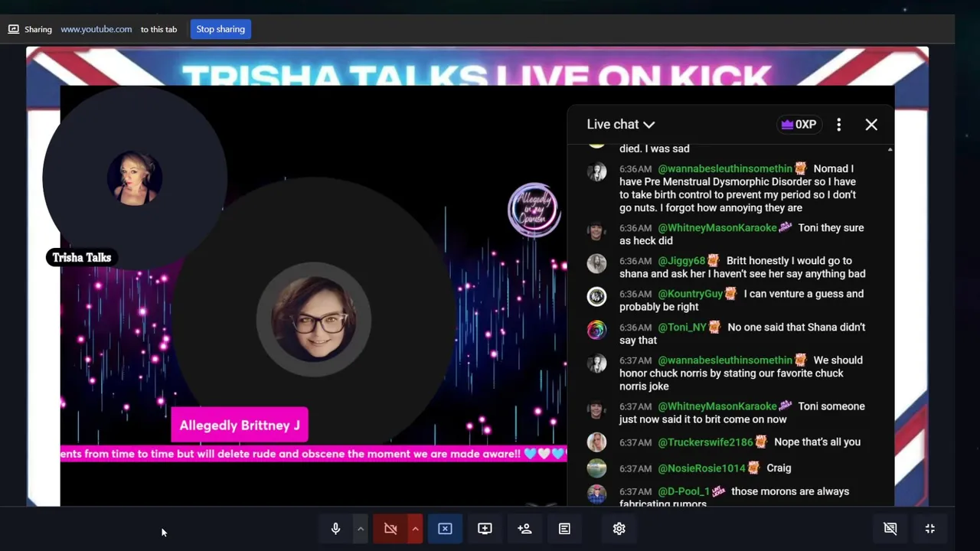Click the scrolling pink ticker banner
This screenshot has width=980, height=551.
[313, 454]
